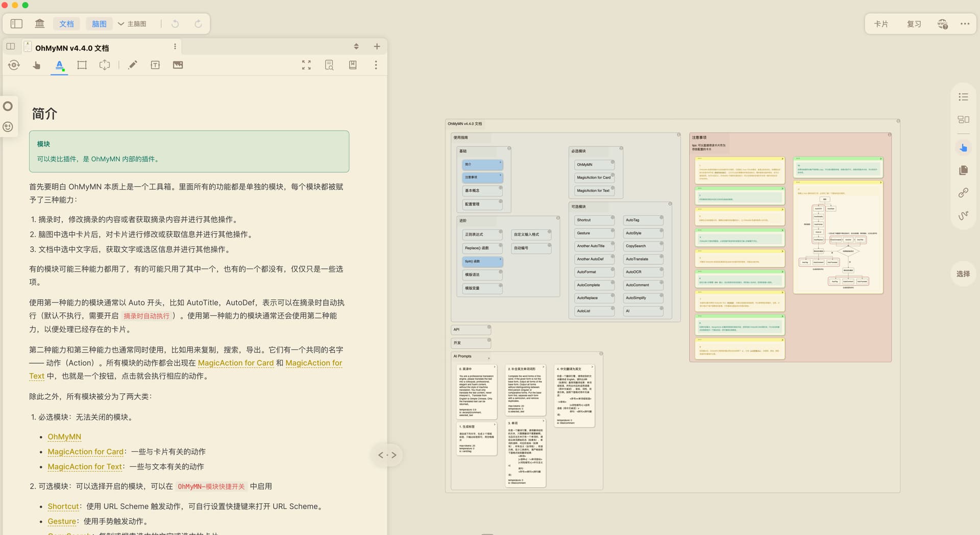
Task: Open the 主脑图 dropdown
Action: coord(132,23)
